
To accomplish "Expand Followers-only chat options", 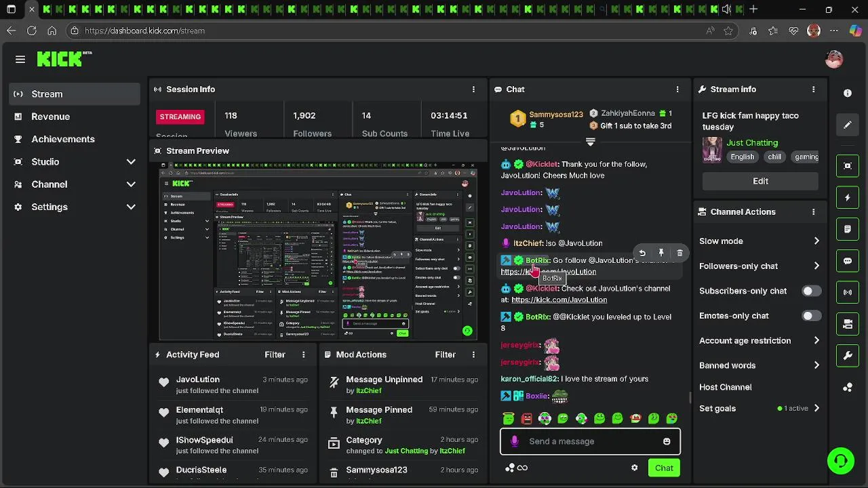I will pyautogui.click(x=759, y=266).
